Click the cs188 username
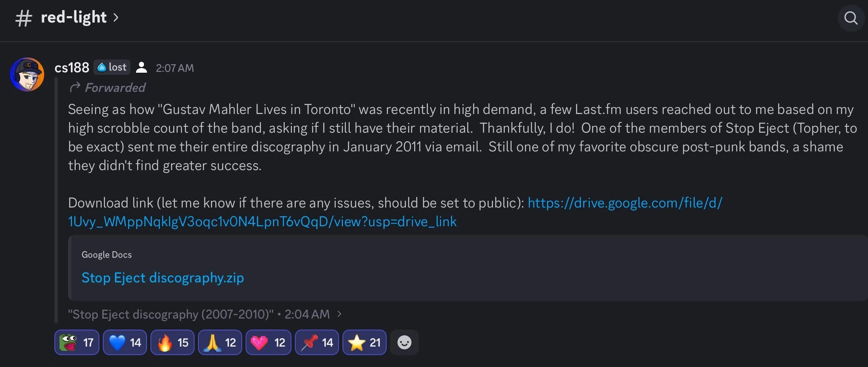Screen dimensions: 868x367 [x=72, y=68]
